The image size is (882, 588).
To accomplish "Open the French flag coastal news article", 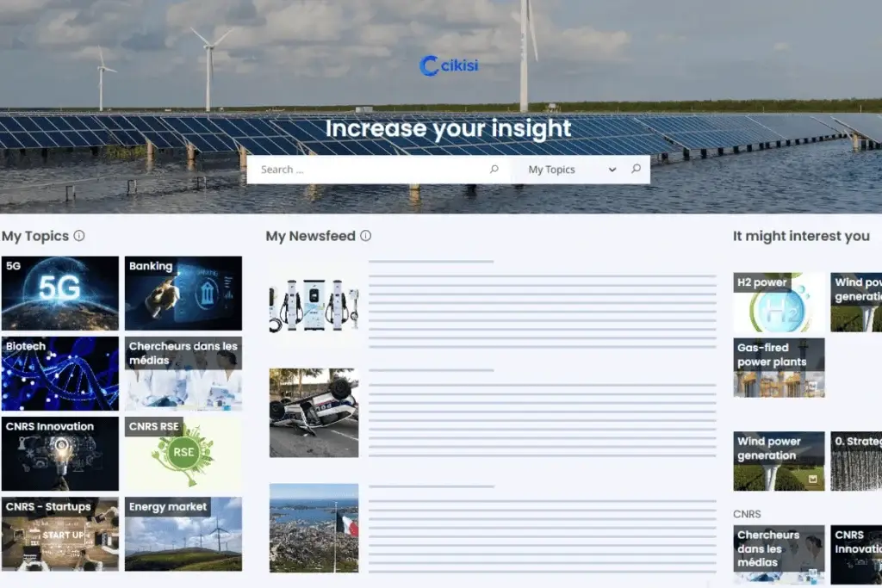I will (314, 528).
